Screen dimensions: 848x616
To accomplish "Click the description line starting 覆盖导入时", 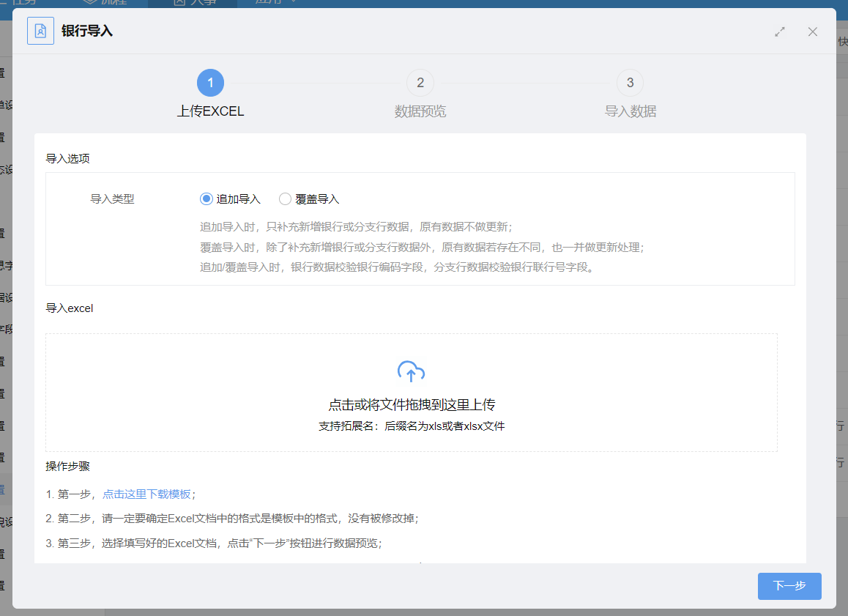I will pos(422,248).
